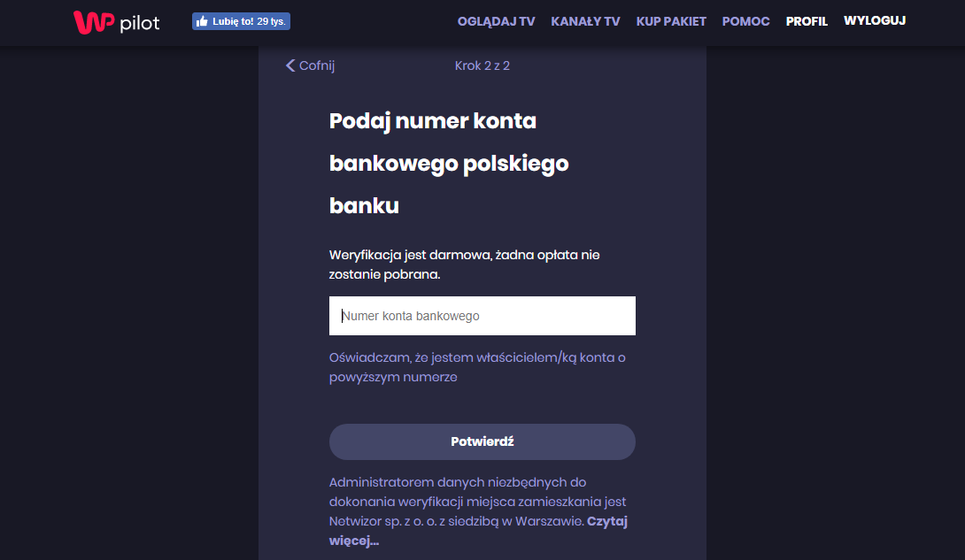
Task: Click the "pilot" wordmark in header
Action: click(140, 24)
